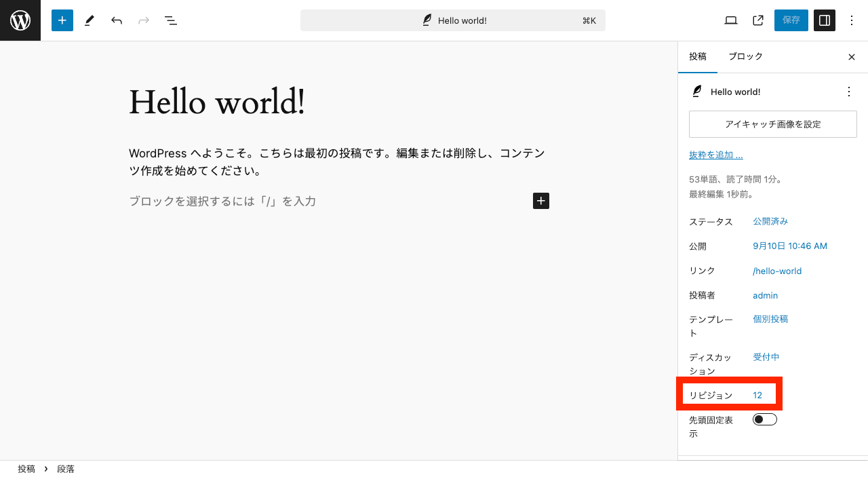Click the WordPress logo to exit editor

tap(20, 20)
